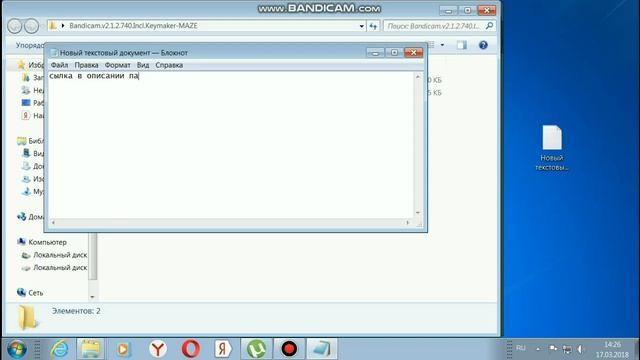Open Yandex Browser taskbar icon
Image resolution: width=640 pixels, height=360 pixels.
point(158,349)
